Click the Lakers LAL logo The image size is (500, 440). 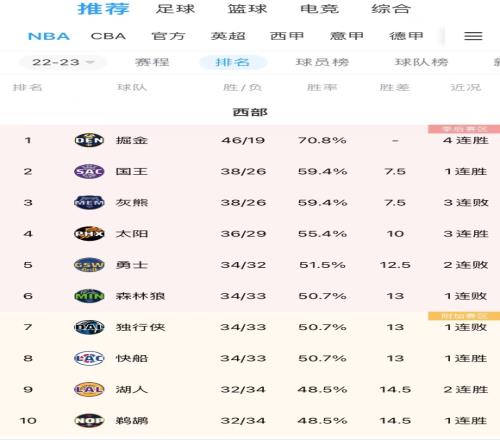(89, 389)
